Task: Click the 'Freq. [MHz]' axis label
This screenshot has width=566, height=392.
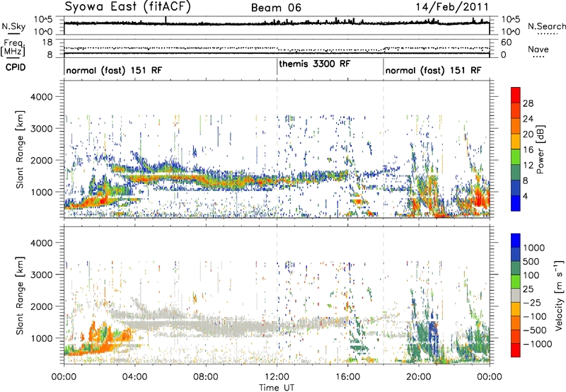Action: (13, 47)
